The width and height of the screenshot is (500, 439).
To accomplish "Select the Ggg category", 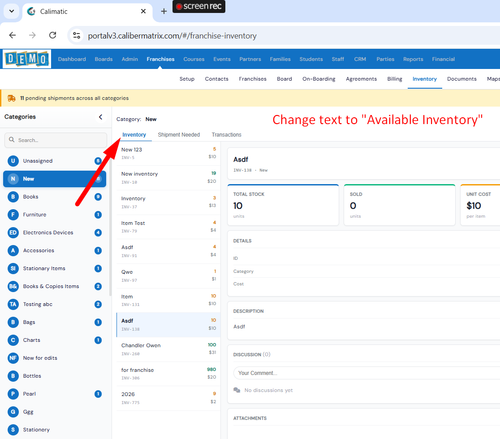I will [x=55, y=412].
